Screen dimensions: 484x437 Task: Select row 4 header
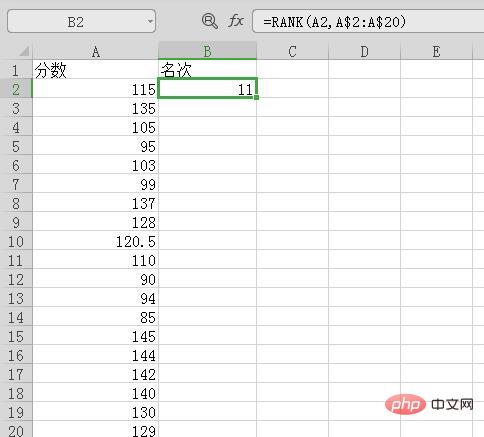(x=16, y=127)
